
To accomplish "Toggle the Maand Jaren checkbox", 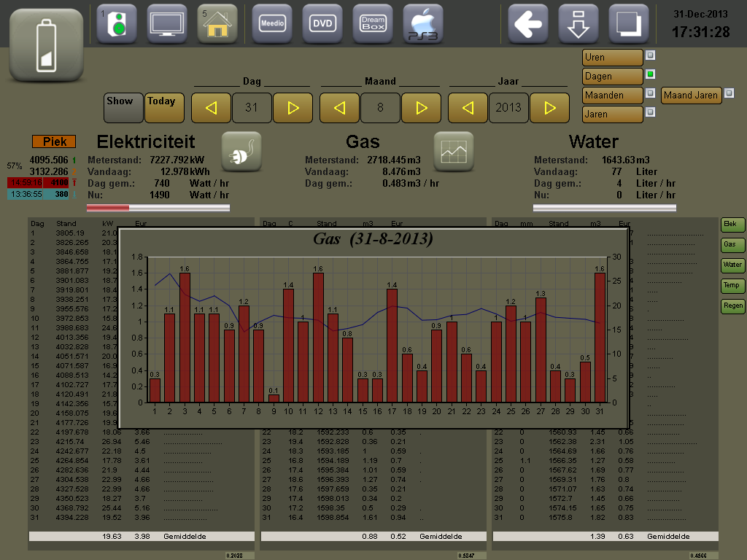I will [729, 93].
